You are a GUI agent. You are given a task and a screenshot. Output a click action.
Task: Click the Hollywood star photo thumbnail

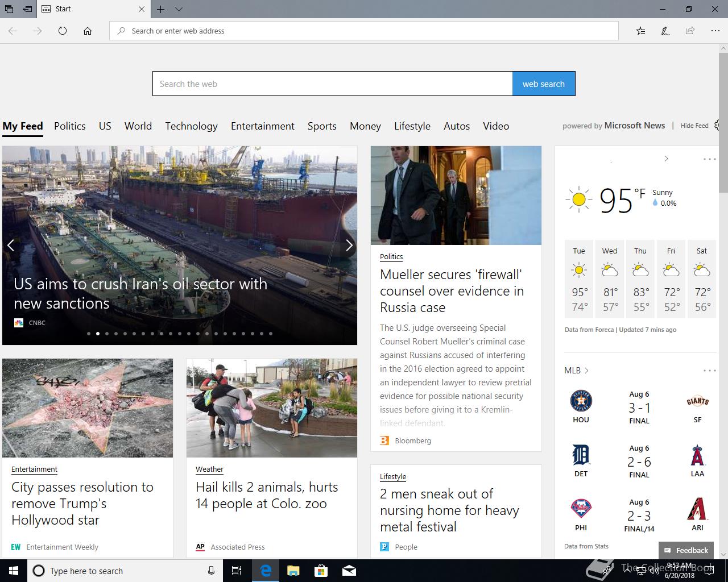click(88, 408)
